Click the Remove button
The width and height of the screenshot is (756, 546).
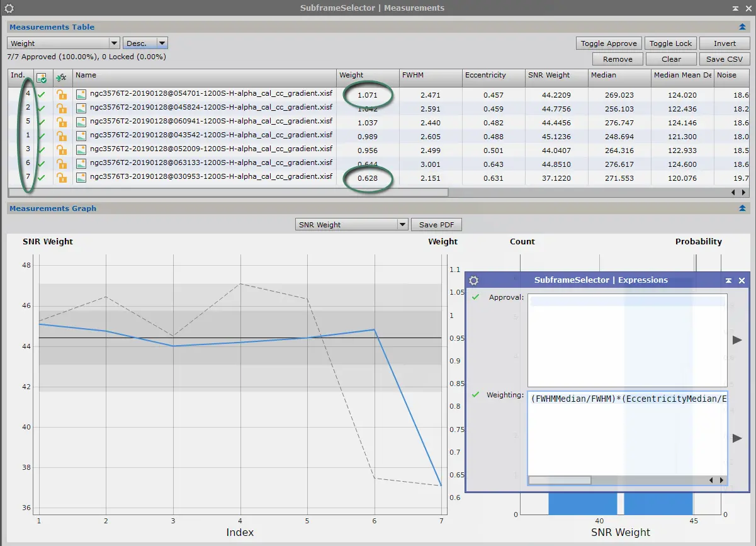618,59
